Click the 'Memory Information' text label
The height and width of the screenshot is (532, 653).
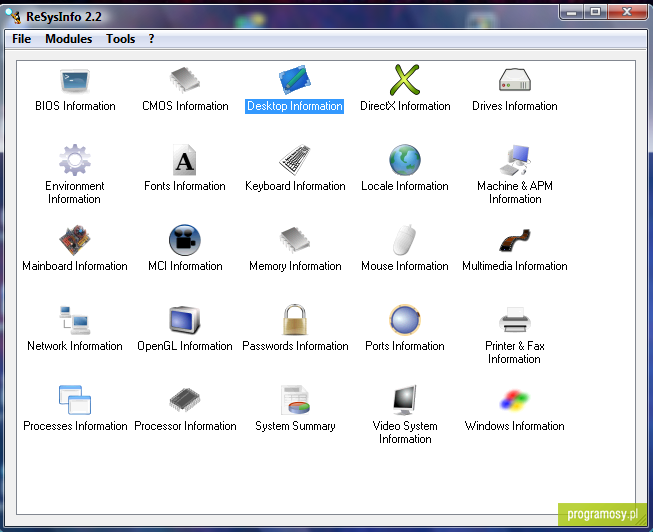pos(295,266)
